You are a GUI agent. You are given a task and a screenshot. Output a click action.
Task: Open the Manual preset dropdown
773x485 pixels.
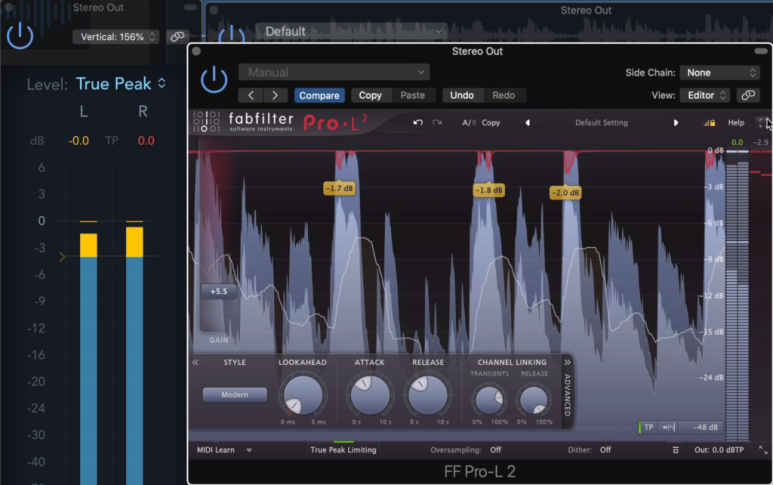pos(334,72)
